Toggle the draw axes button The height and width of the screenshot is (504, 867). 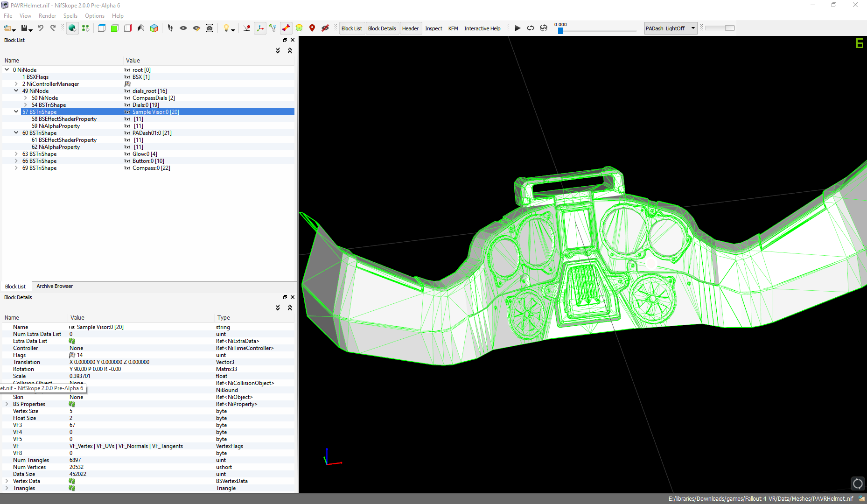260,28
